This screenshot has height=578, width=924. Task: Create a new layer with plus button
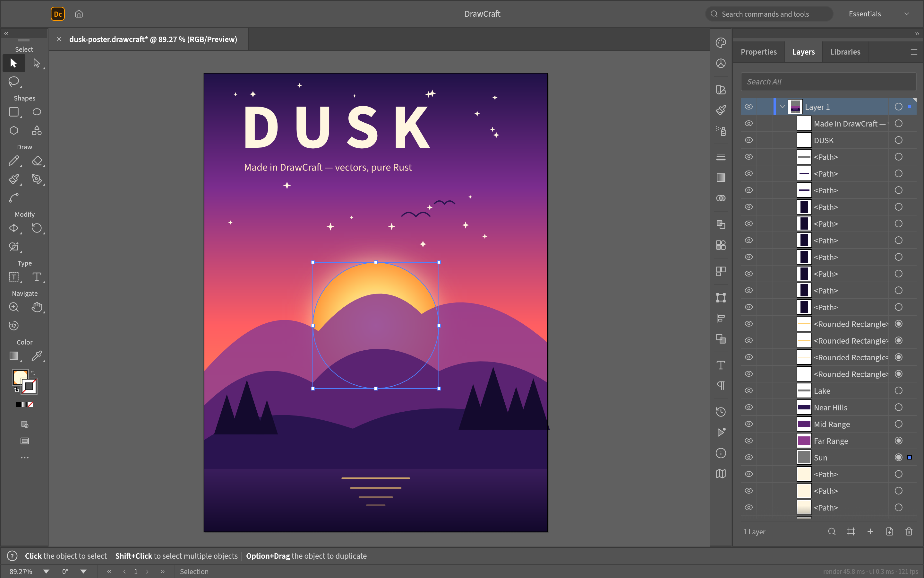[870, 532]
